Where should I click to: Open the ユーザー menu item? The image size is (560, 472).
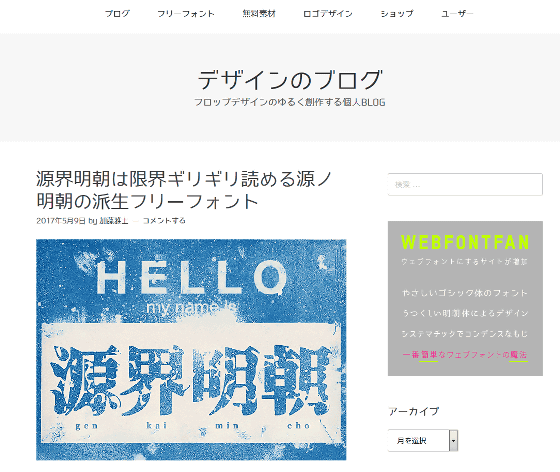point(457,14)
